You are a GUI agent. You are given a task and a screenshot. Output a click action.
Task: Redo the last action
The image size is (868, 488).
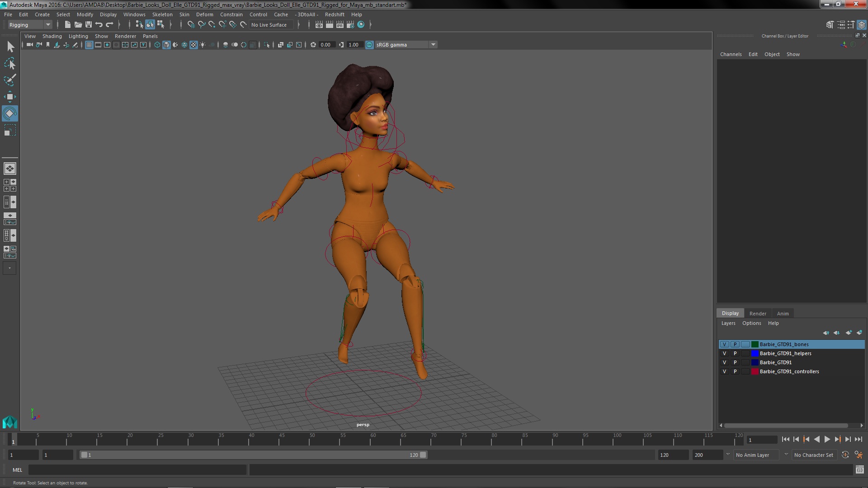point(109,25)
